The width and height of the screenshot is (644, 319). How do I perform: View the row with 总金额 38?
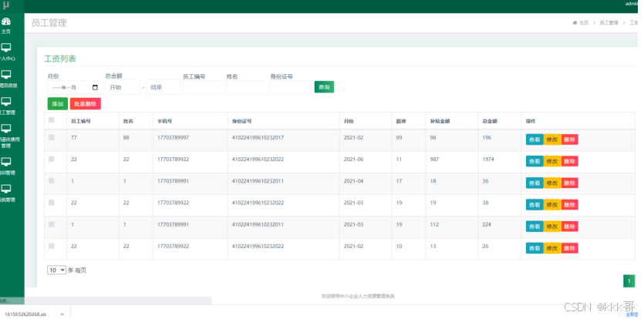click(x=534, y=205)
